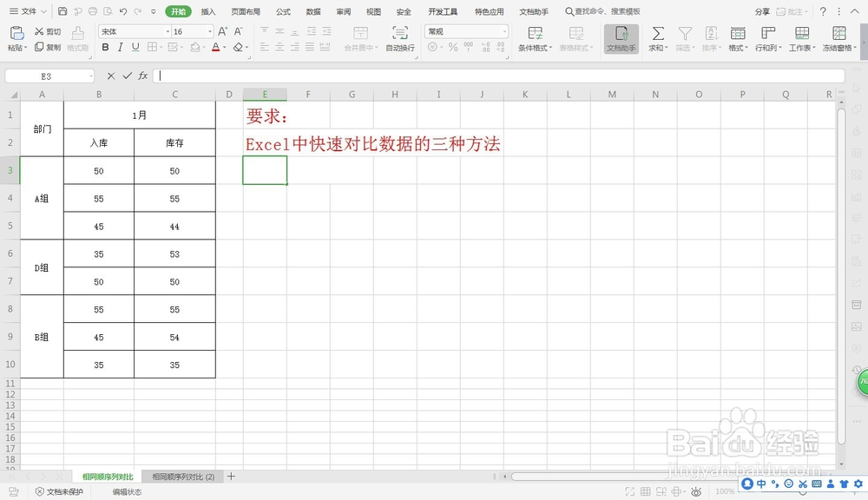Click the align top icon

pos(265,31)
